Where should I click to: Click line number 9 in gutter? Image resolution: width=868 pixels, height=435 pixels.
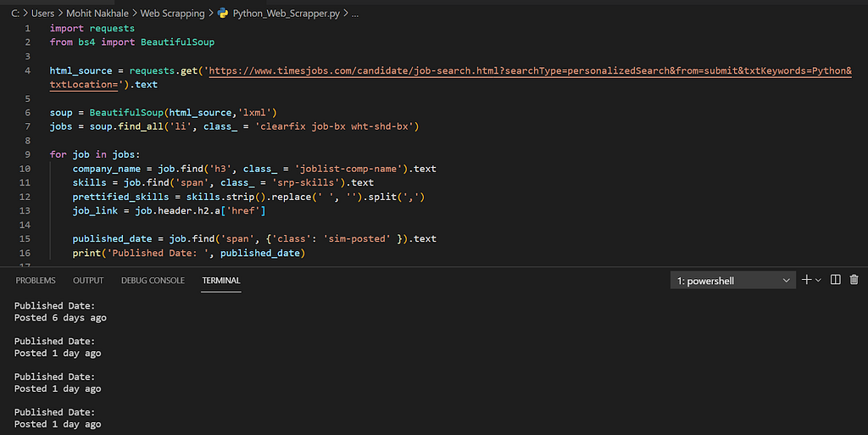(28, 154)
